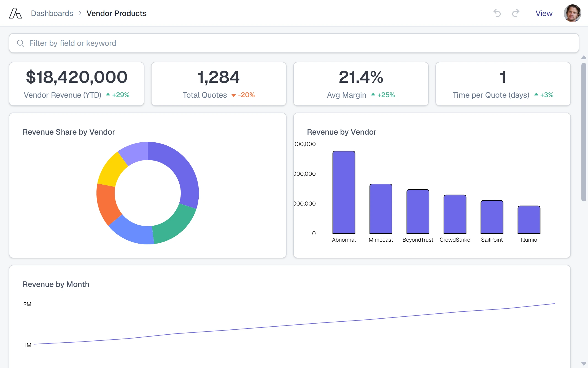
Task: Click the app logo icon
Action: pos(15,13)
